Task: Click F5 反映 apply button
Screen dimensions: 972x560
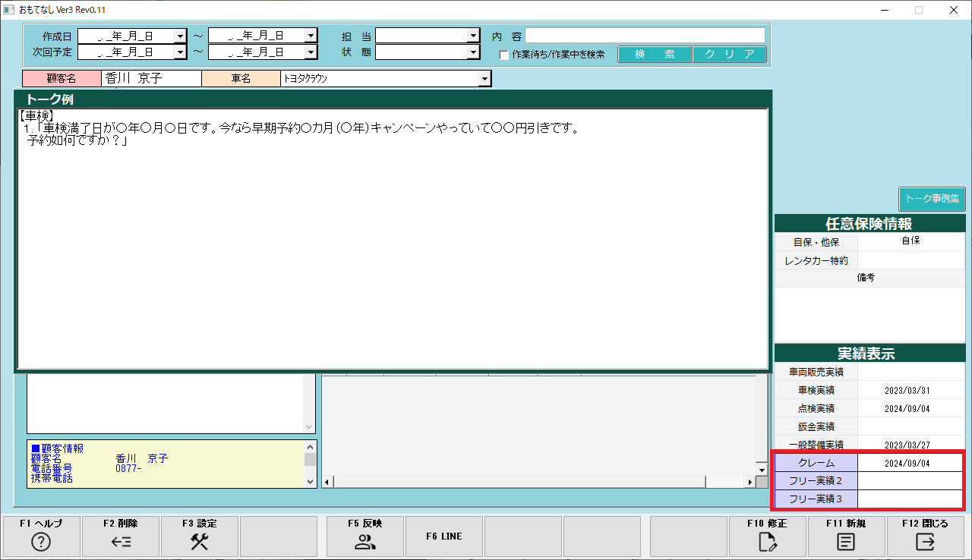Action: point(364,536)
